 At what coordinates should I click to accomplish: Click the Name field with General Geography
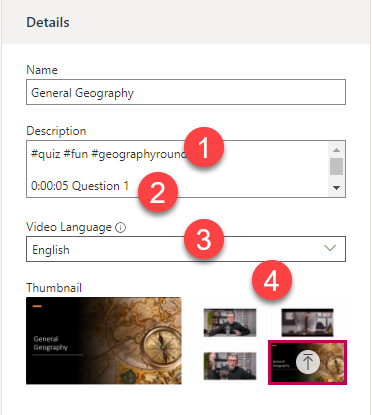[186, 92]
